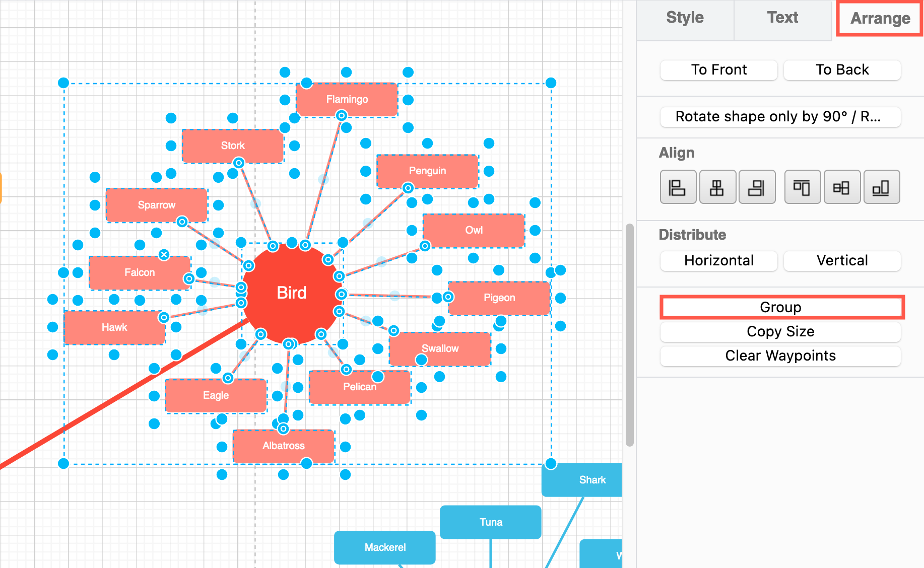
Task: Distribute shapes with the Vertical button
Action: pos(842,261)
